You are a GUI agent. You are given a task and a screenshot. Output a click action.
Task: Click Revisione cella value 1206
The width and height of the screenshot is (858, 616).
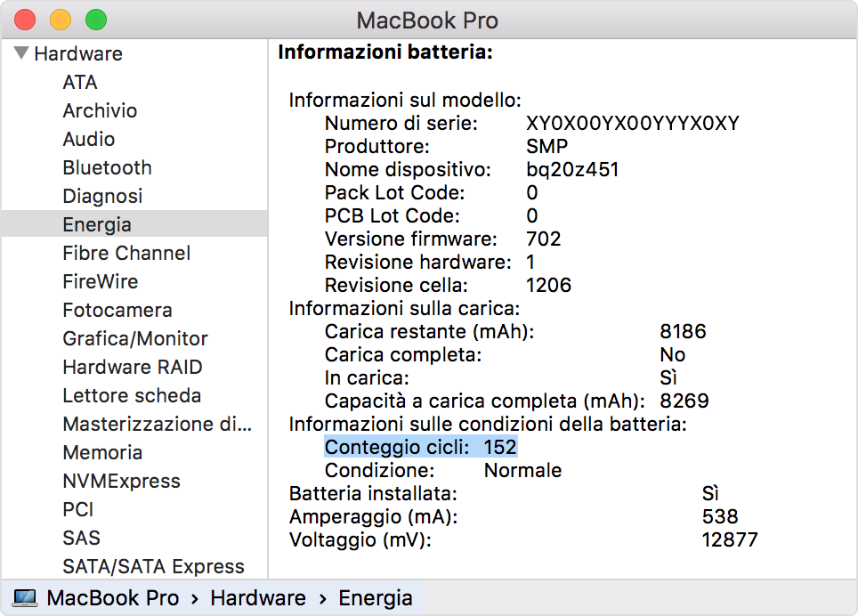[548, 285]
